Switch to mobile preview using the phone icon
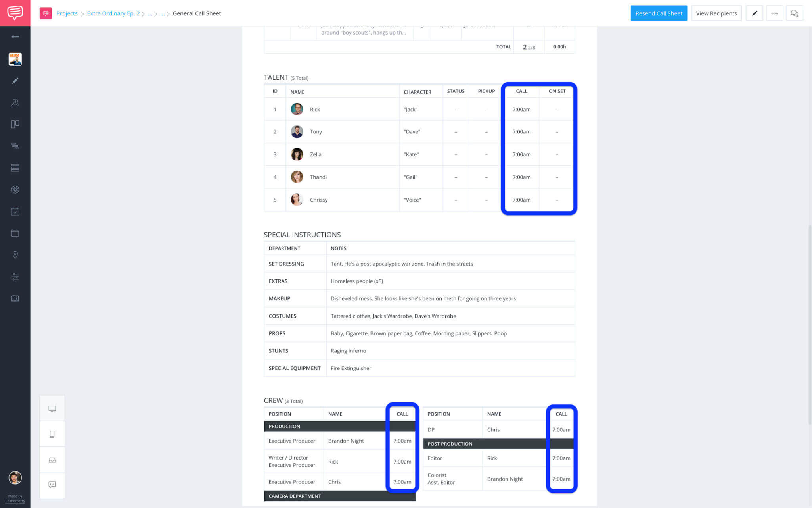 [x=52, y=434]
